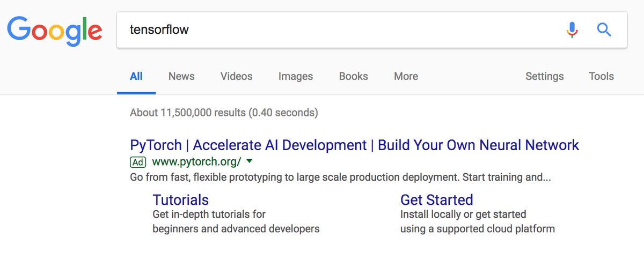644x259 pixels.
Task: Click the About 11,500,000 results text
Action: click(x=224, y=113)
